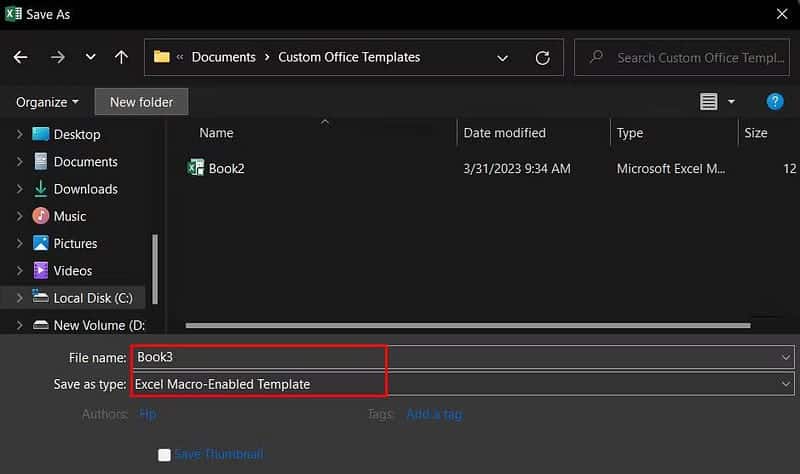The height and width of the screenshot is (474, 800).
Task: Refresh the folder view
Action: coord(542,58)
